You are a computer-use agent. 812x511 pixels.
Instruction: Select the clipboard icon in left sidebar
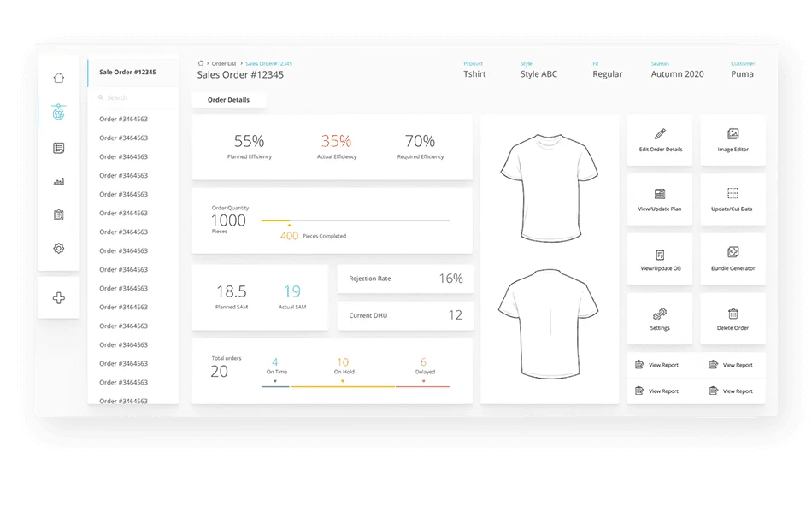[x=58, y=214]
